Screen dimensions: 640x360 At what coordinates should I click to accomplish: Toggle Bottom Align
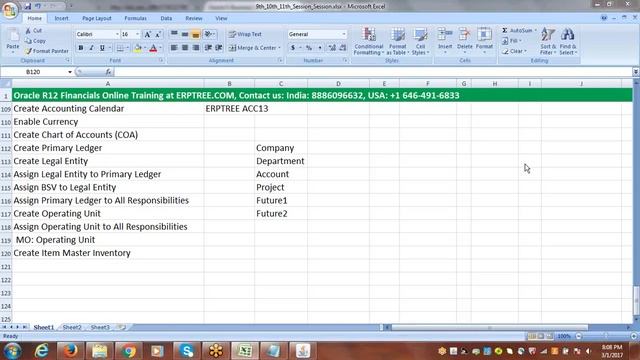click(x=196, y=34)
